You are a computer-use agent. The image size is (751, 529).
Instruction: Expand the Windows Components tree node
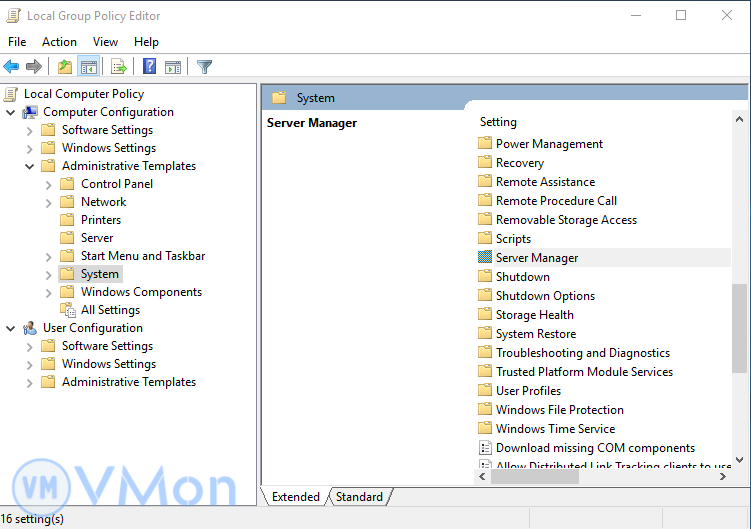tap(49, 292)
